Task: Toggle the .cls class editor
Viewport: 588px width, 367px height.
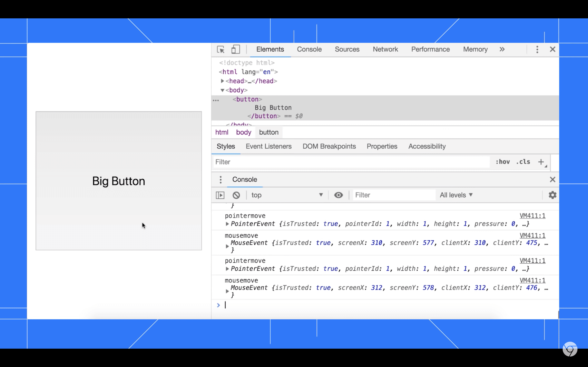Action: click(524, 162)
